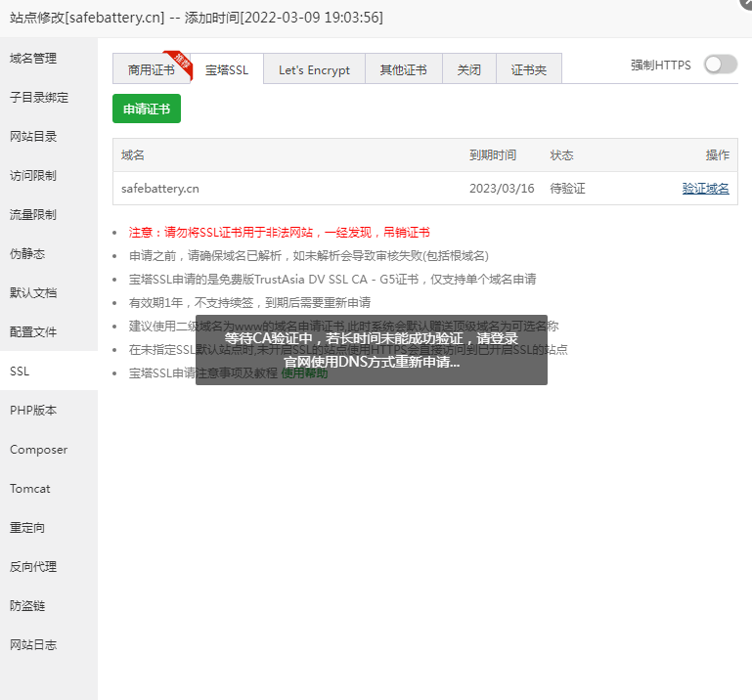Image resolution: width=752 pixels, height=700 pixels.
Task: Click the 域名 column header
Action: coord(133,154)
